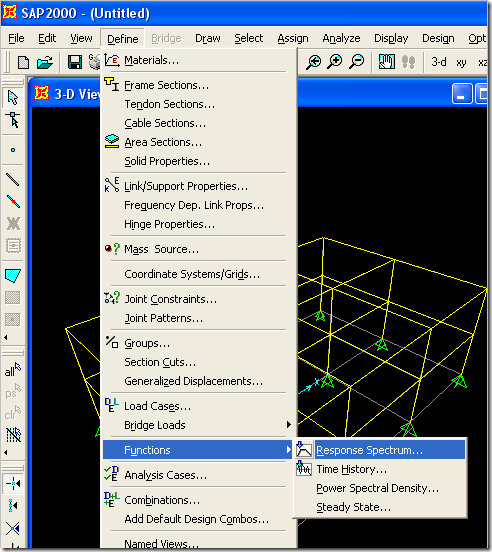Select Power Spectral Density... in submenu
This screenshot has width=492, height=552.
pos(380,488)
